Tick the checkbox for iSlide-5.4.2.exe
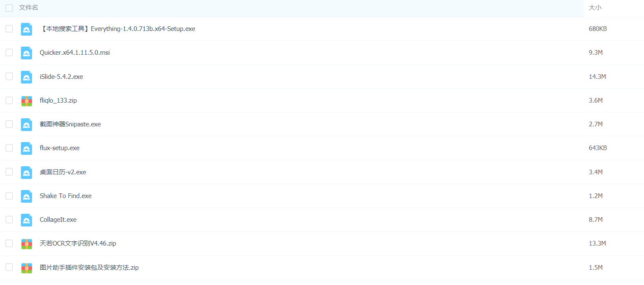This screenshot has height=285, width=644. pos(9,76)
